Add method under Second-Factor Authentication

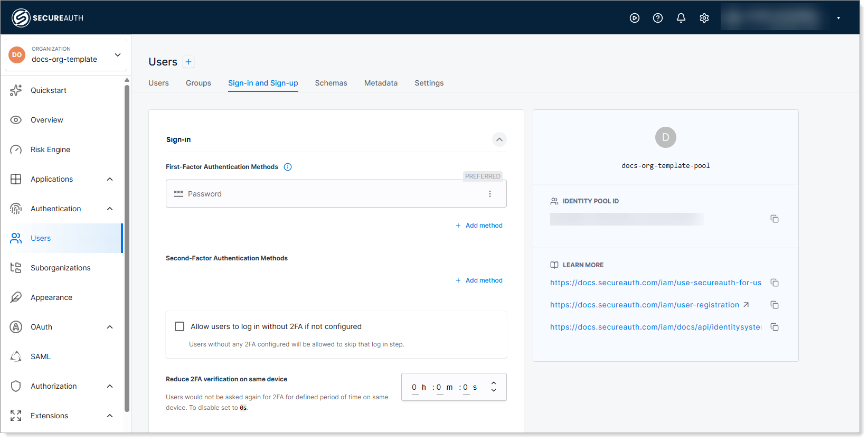[x=479, y=280]
